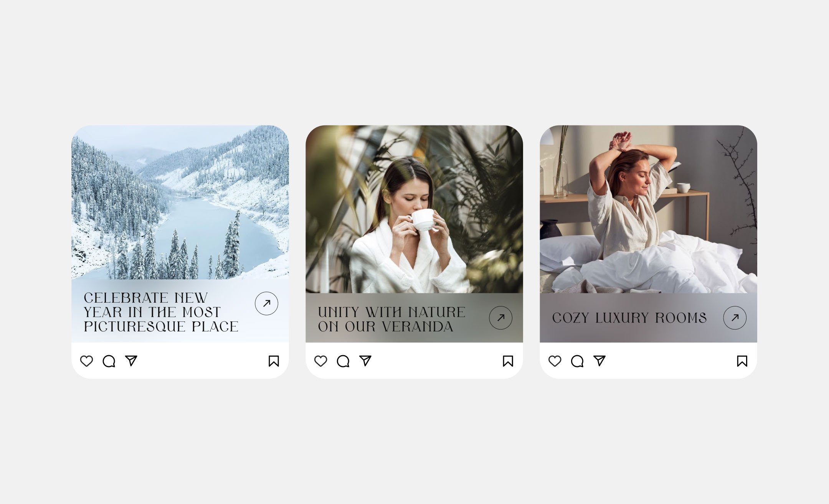
Task: Open comments on Cozy Luxury Rooms post
Action: coord(577,361)
